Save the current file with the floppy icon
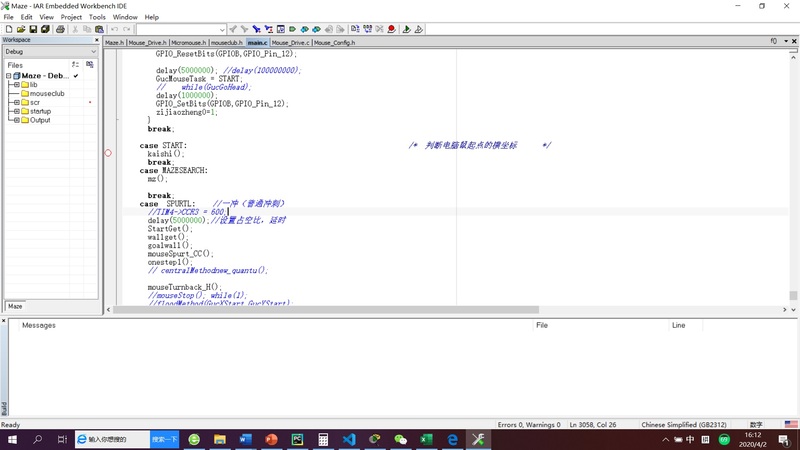800x450 pixels. click(x=33, y=29)
